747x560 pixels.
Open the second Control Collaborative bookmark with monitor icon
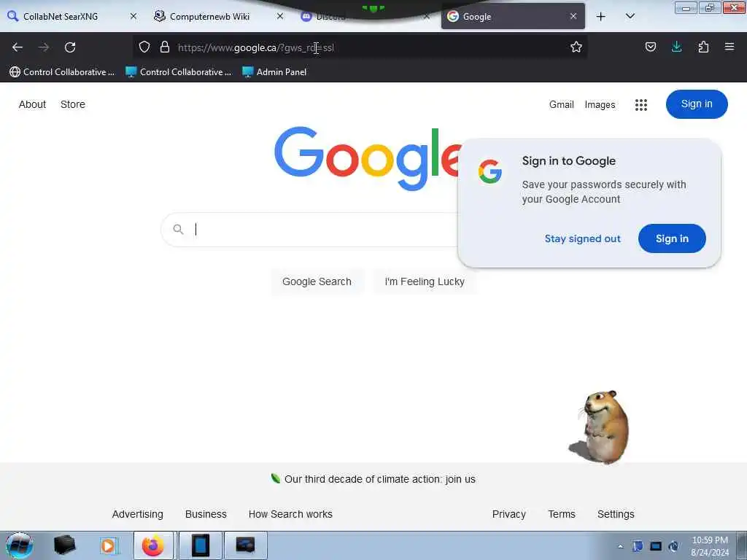tap(178, 72)
